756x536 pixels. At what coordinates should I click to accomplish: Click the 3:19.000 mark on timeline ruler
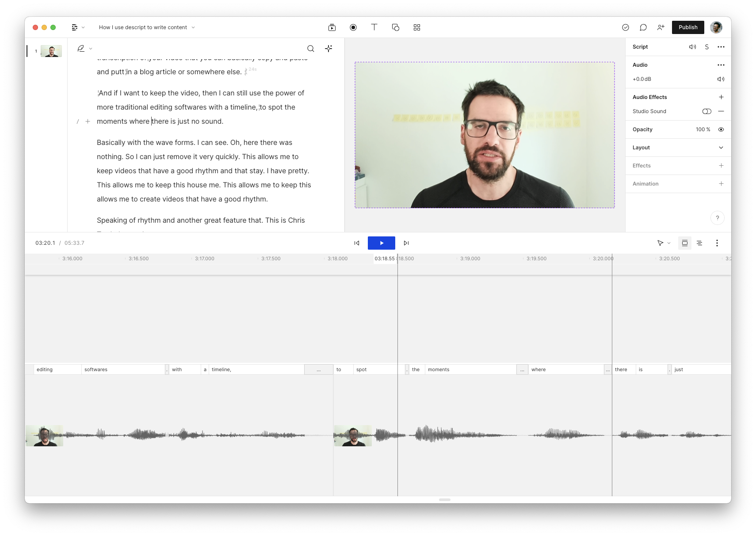[470, 258]
